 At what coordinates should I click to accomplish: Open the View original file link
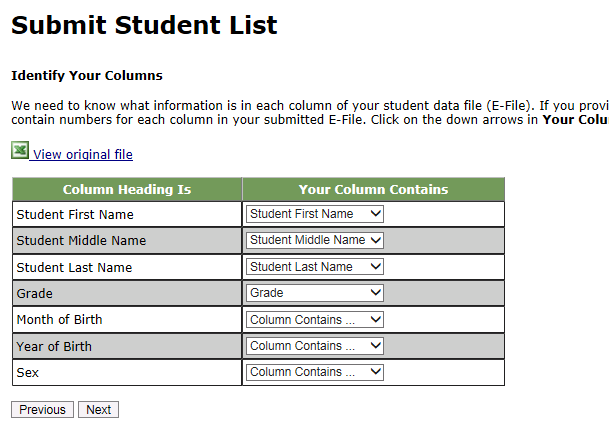[x=82, y=155]
